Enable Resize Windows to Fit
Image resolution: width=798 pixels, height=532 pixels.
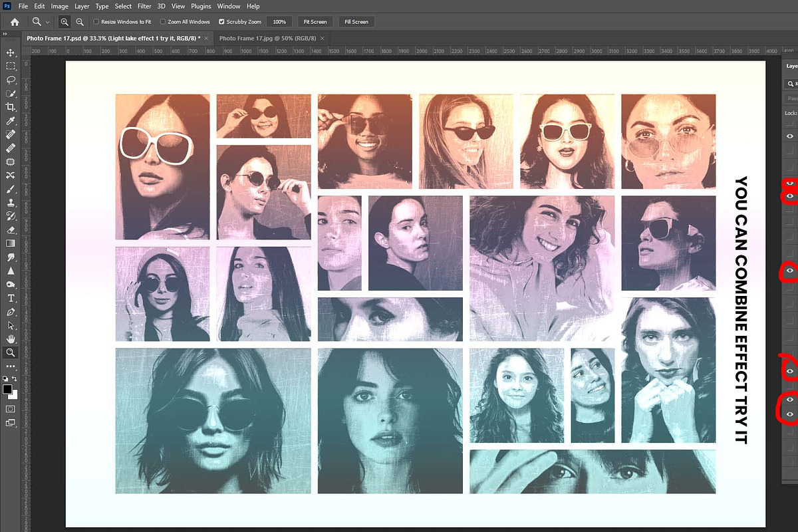(x=96, y=22)
